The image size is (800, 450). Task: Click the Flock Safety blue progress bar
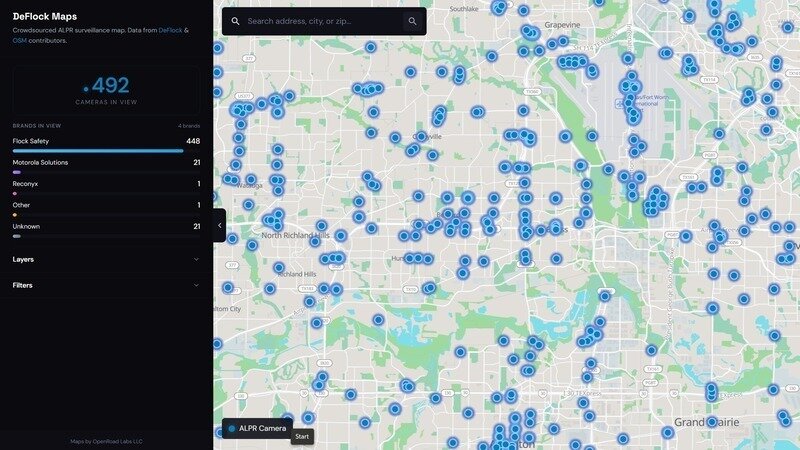click(98, 151)
